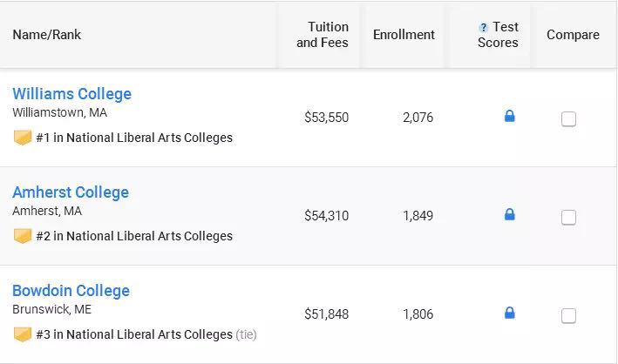Click the Test Scores column header

coord(499,35)
